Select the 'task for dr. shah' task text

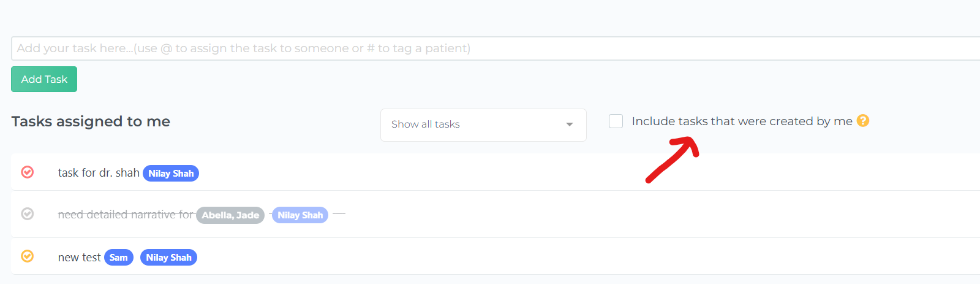coord(99,173)
